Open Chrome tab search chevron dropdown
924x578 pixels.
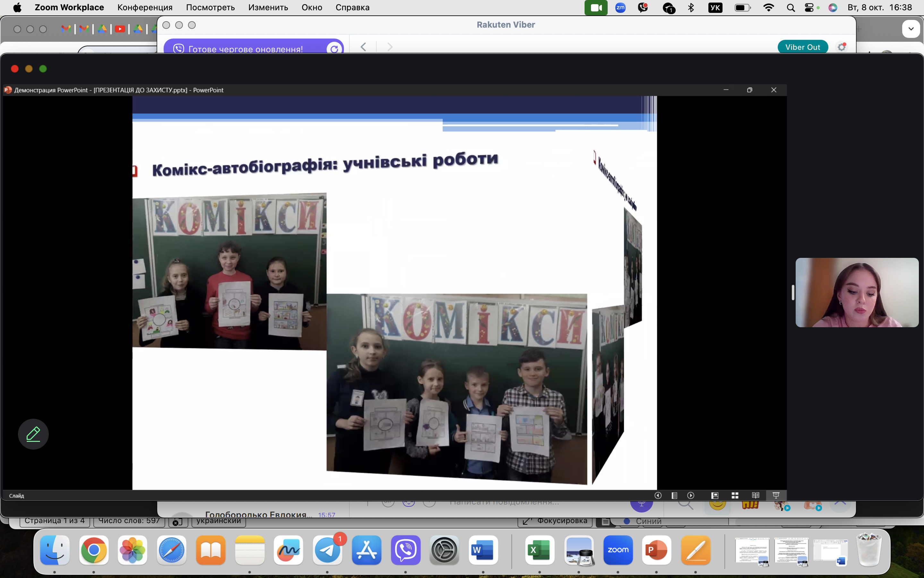tap(911, 29)
